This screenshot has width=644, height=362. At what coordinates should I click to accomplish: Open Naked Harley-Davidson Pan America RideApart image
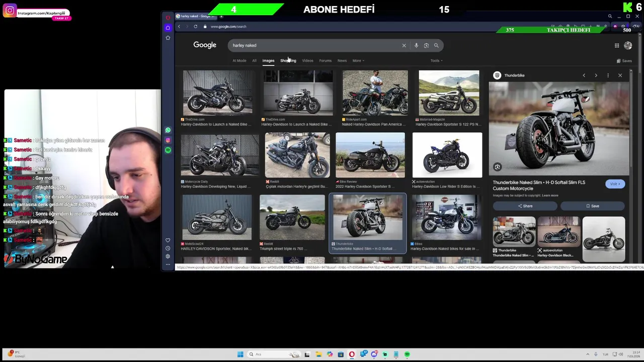[375, 93]
